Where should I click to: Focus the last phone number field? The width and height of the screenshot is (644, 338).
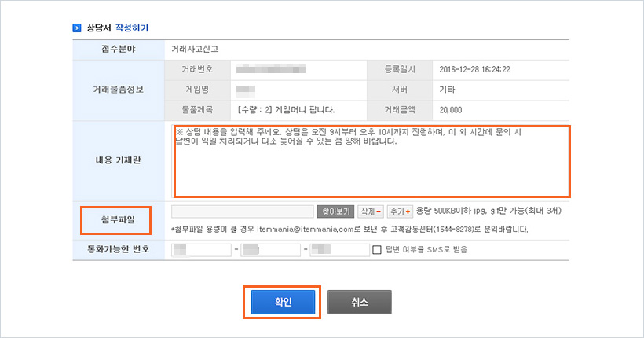tap(339, 250)
